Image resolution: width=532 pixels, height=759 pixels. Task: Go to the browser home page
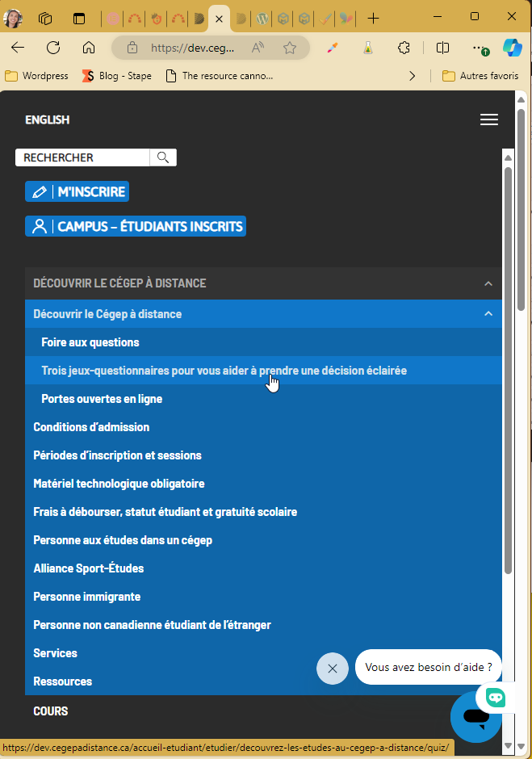coord(89,48)
